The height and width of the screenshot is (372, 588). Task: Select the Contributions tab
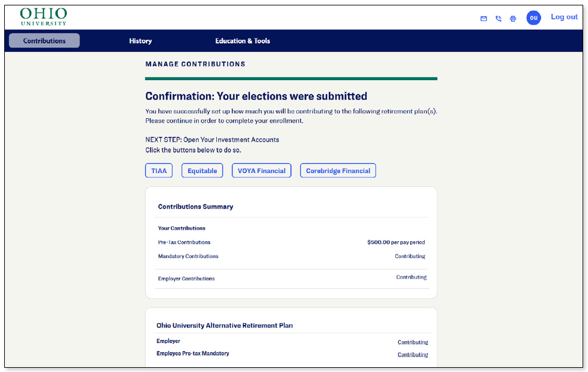click(44, 40)
